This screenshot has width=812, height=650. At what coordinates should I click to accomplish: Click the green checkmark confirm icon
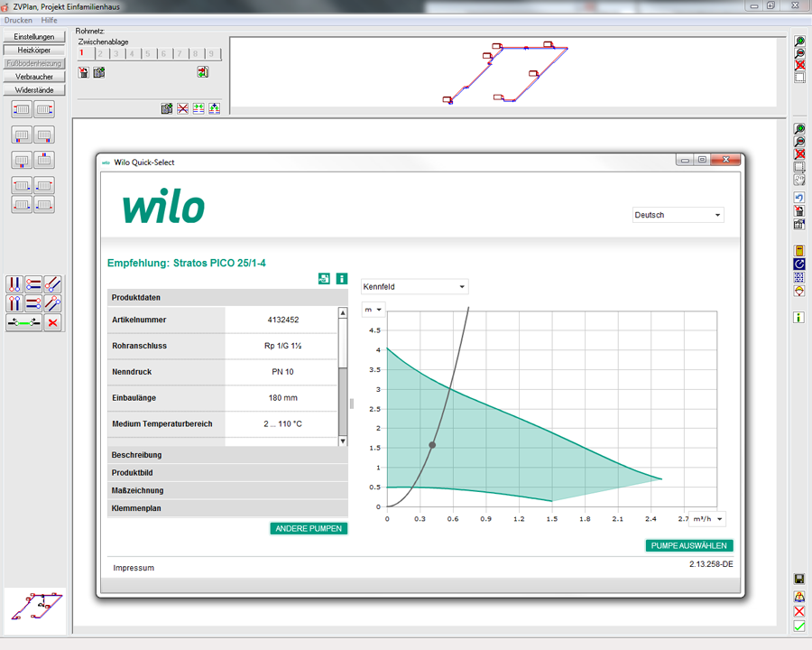pos(799,627)
